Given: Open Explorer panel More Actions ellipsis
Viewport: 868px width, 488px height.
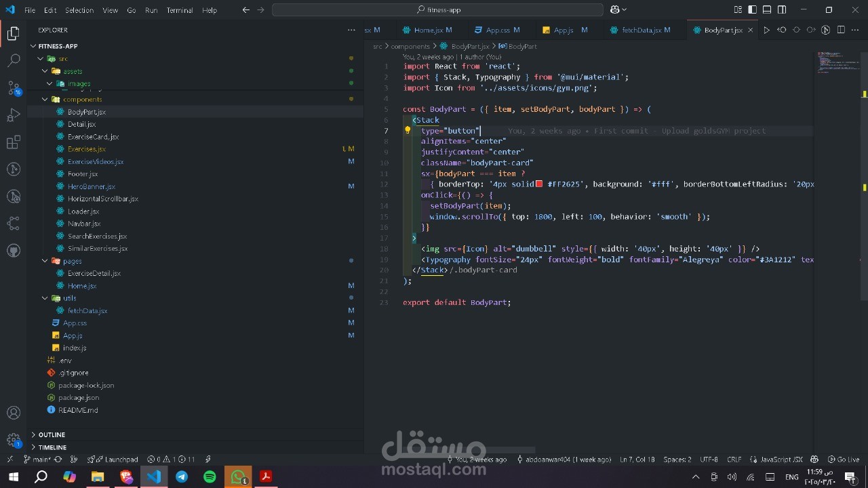Looking at the screenshot, I should (351, 30).
